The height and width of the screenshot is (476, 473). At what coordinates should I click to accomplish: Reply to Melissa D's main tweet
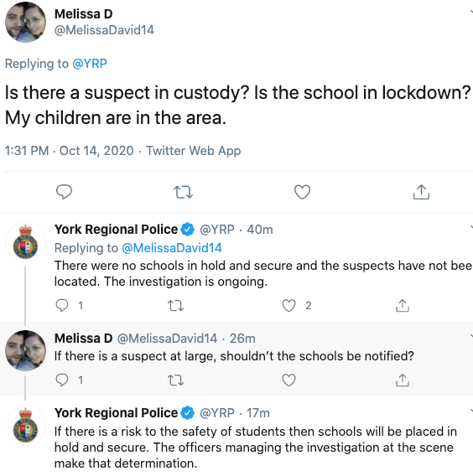point(64,192)
